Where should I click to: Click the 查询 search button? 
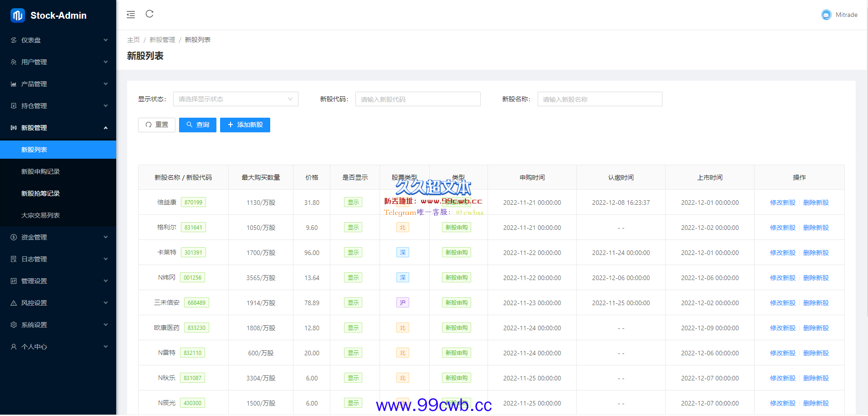coord(198,125)
